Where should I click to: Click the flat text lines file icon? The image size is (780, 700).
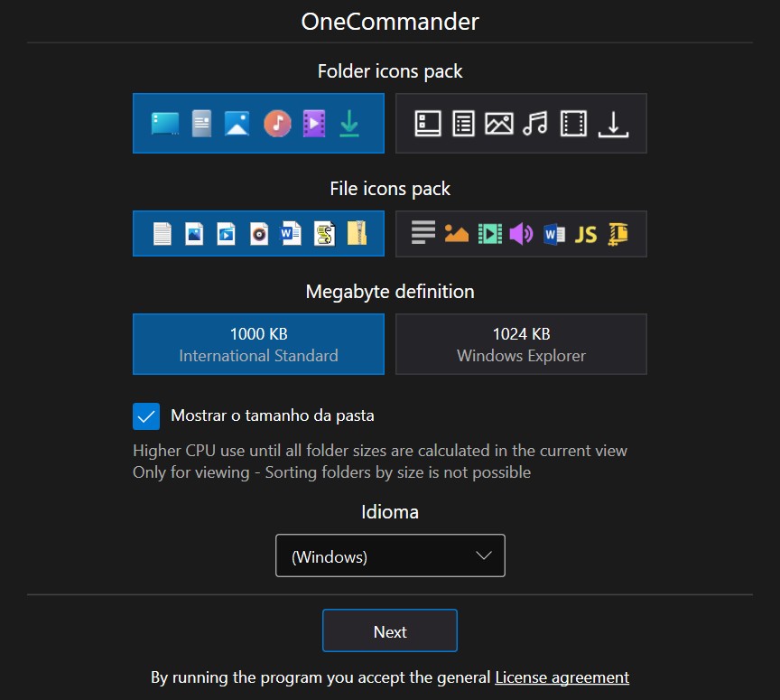click(x=423, y=232)
